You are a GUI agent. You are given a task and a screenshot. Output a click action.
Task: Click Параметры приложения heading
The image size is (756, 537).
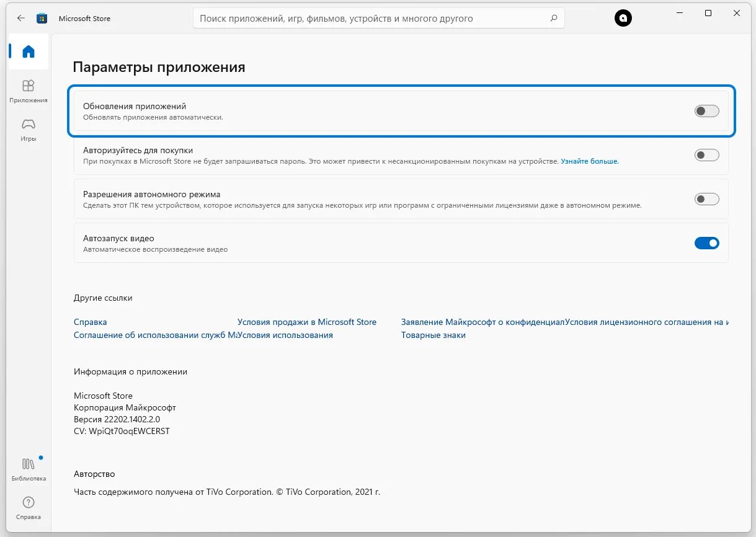pos(159,67)
